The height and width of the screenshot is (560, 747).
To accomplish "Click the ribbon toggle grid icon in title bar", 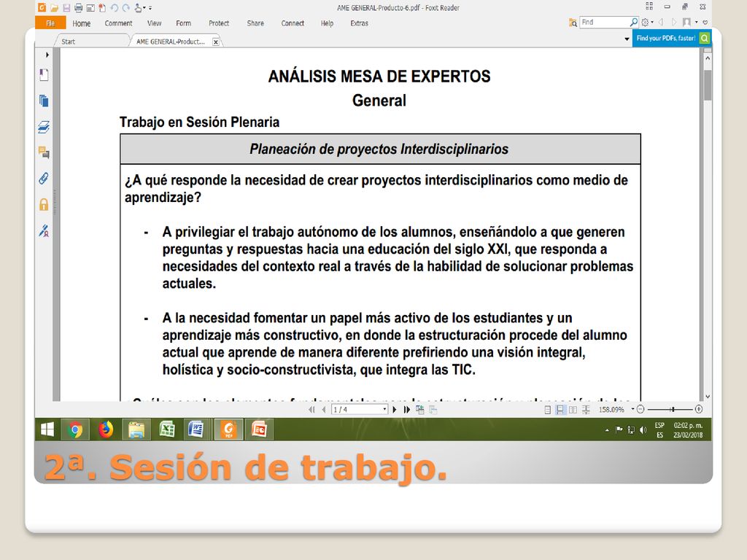I will point(649,6).
